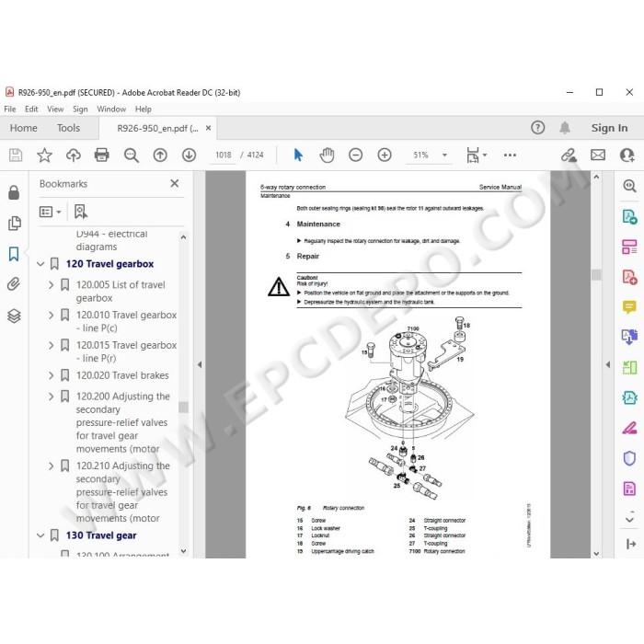This screenshot has width=644, height=644.
Task: Open Edit menu
Action: 31,109
